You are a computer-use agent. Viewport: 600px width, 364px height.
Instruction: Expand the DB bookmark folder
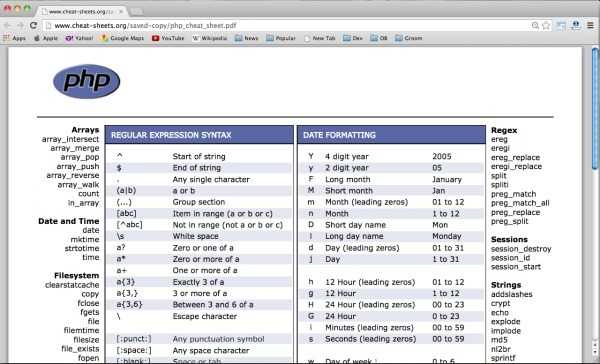click(379, 38)
